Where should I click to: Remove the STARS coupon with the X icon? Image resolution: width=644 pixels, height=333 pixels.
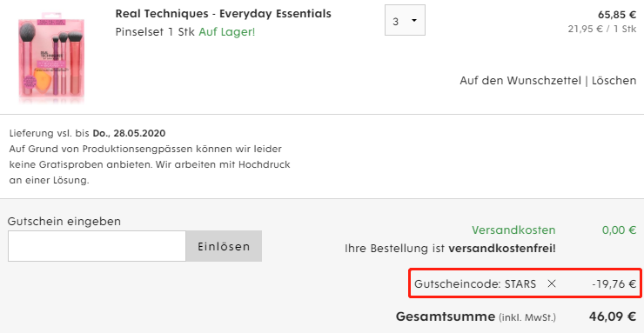552,283
